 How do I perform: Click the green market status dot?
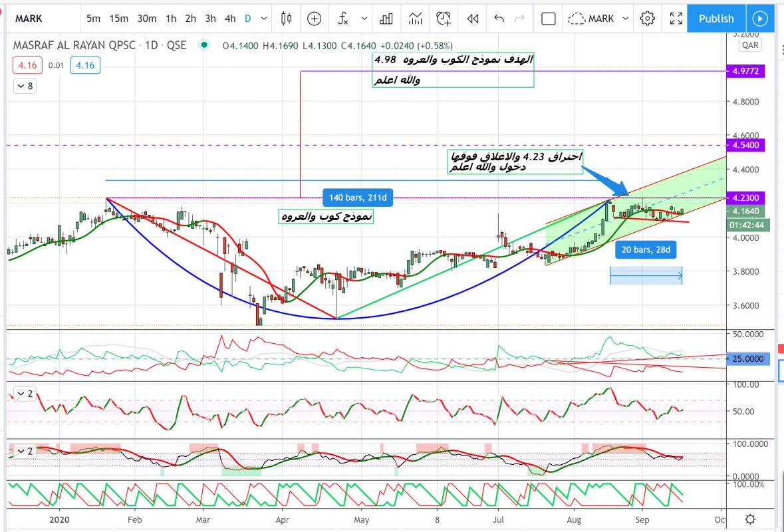(203, 45)
